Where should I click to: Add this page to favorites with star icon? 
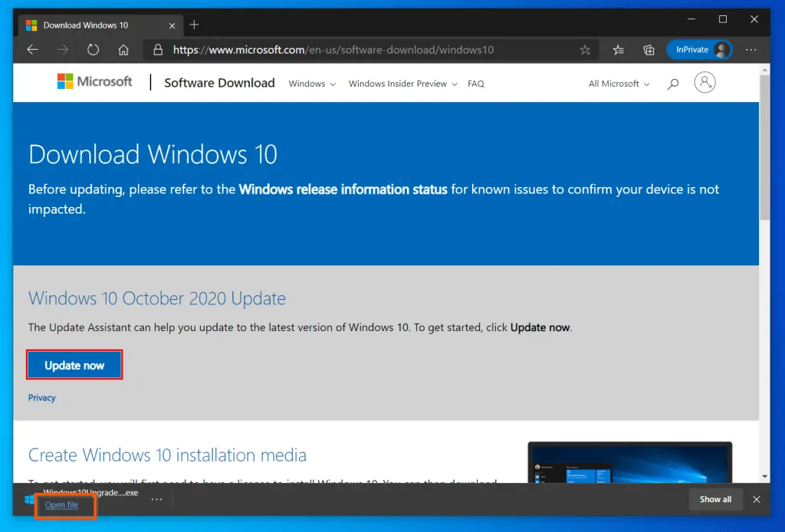(x=585, y=50)
